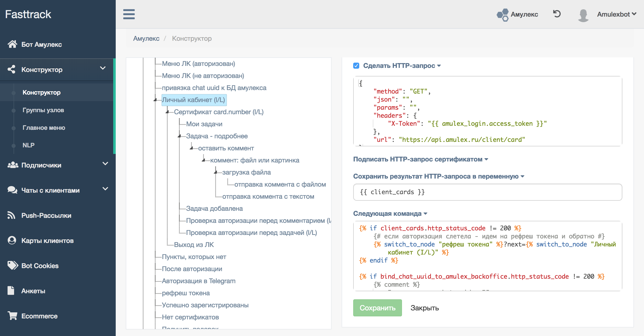This screenshot has width=644, height=336.
Task: Click the Bot Cookies tags icon
Action: (13, 265)
